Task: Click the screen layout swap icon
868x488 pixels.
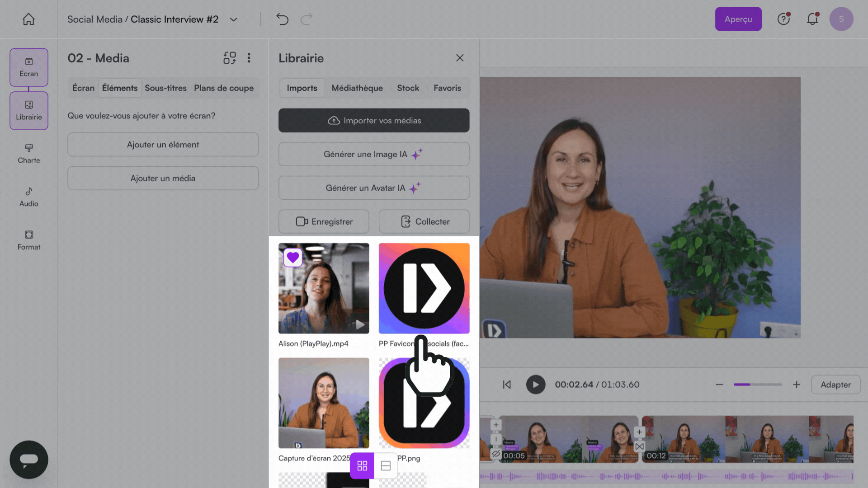Action: click(x=229, y=58)
